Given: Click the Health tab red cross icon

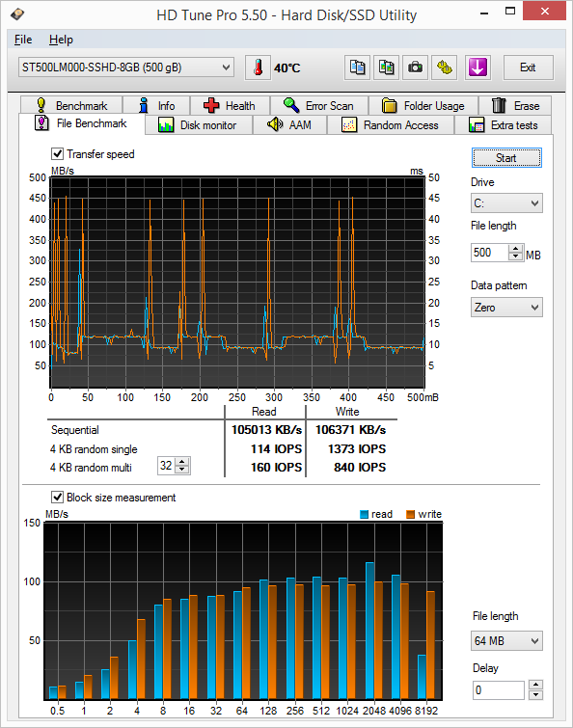Looking at the screenshot, I should 211,105.
